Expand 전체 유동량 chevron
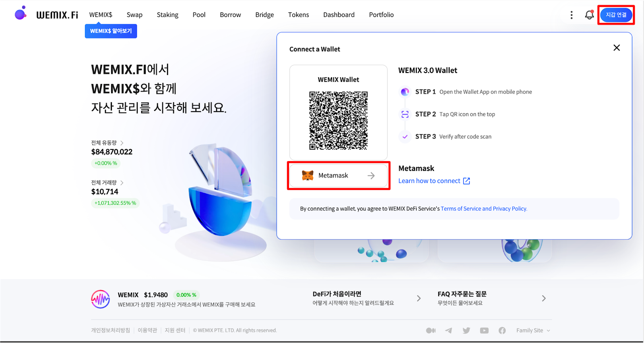The width and height of the screenshot is (644, 343). tap(122, 143)
